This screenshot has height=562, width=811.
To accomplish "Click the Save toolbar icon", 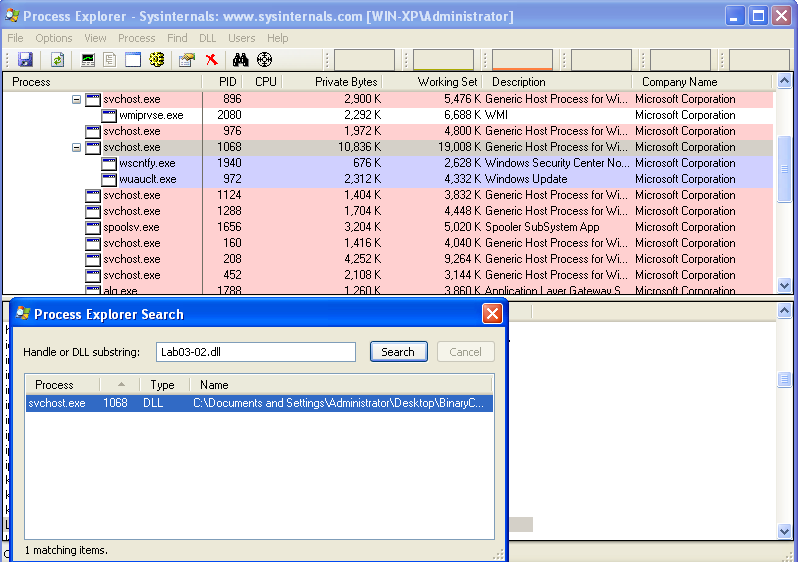I will pyautogui.click(x=25, y=60).
